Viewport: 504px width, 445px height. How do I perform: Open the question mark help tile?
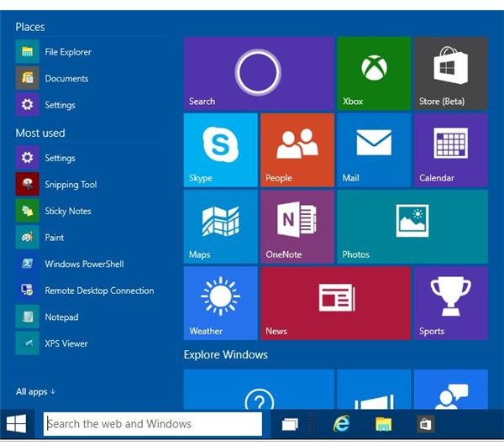click(x=259, y=390)
